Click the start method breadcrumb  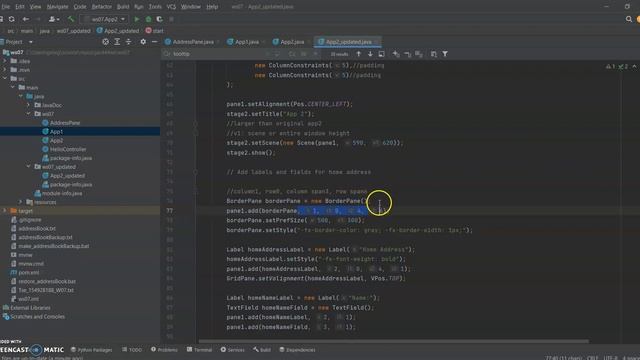155,31
